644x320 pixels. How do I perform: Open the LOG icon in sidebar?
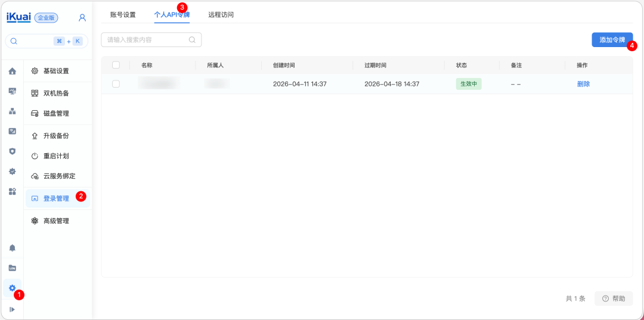(x=13, y=268)
